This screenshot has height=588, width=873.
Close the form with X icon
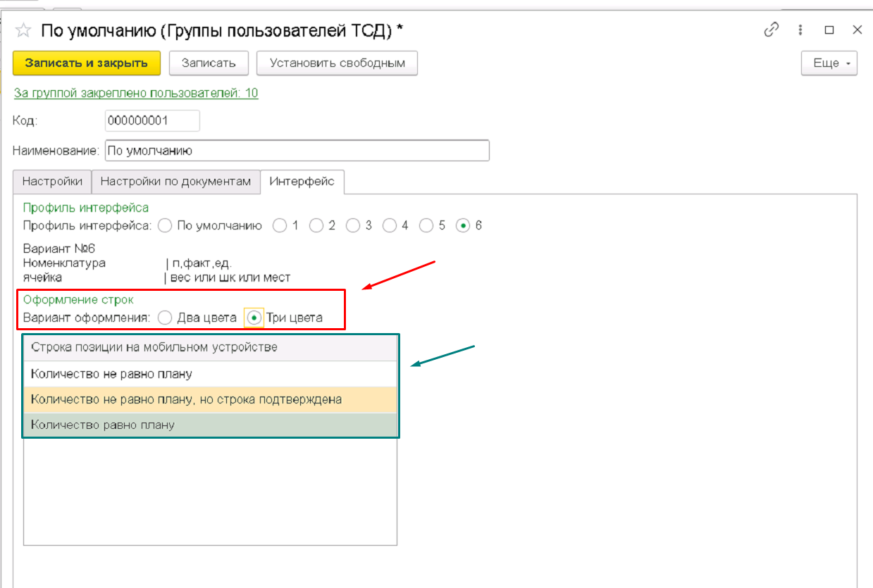(857, 30)
